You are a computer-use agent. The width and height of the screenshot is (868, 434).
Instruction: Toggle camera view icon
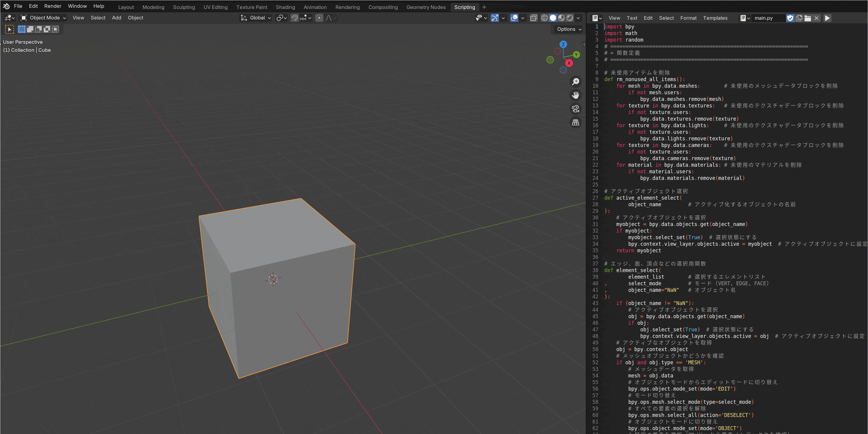point(576,109)
